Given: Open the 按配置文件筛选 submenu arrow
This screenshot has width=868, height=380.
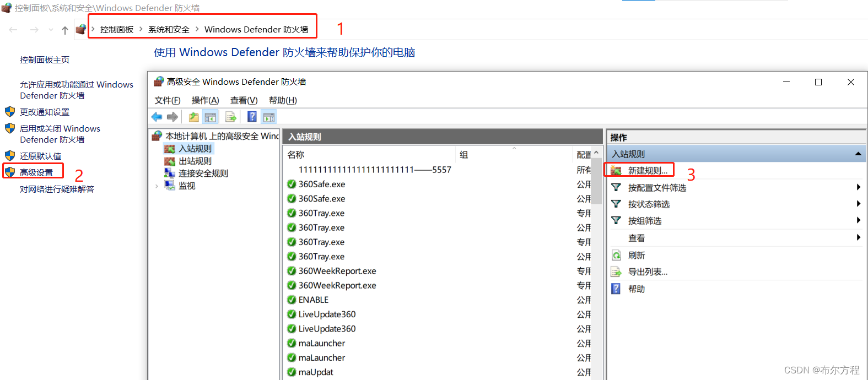Looking at the screenshot, I should click(x=858, y=187).
